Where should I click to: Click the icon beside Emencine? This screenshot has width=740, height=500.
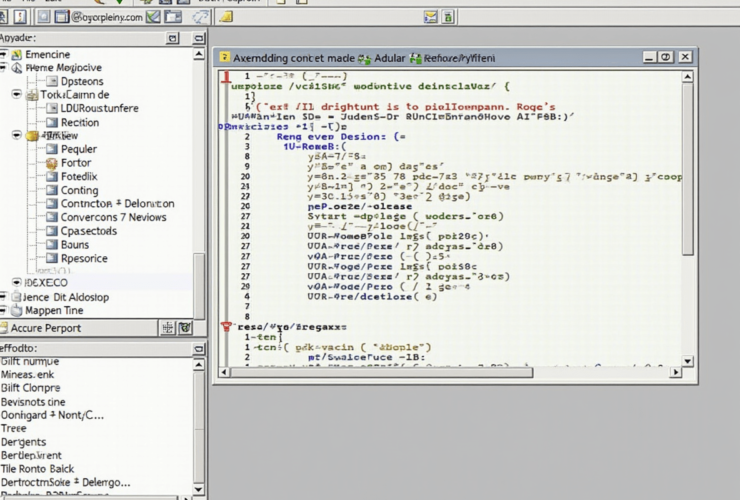coord(17,54)
